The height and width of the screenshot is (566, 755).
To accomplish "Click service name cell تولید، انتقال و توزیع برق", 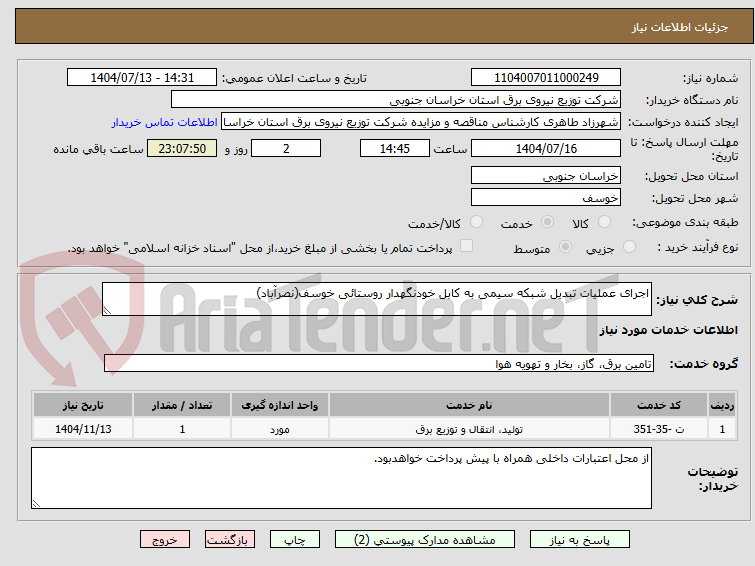I will coord(469,429).
